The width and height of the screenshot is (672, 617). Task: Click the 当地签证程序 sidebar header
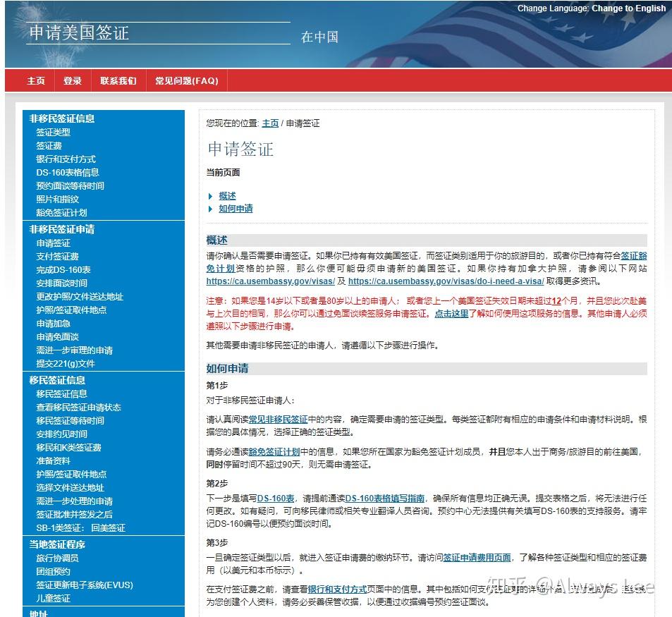click(x=57, y=544)
